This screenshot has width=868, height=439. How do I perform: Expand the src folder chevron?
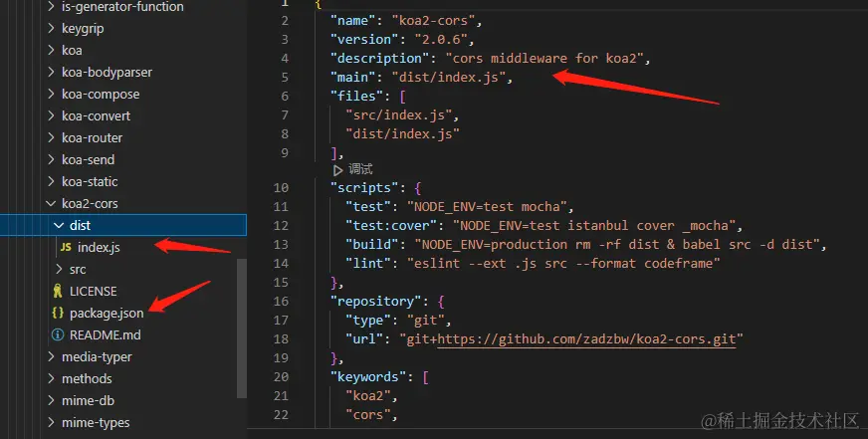(60, 270)
